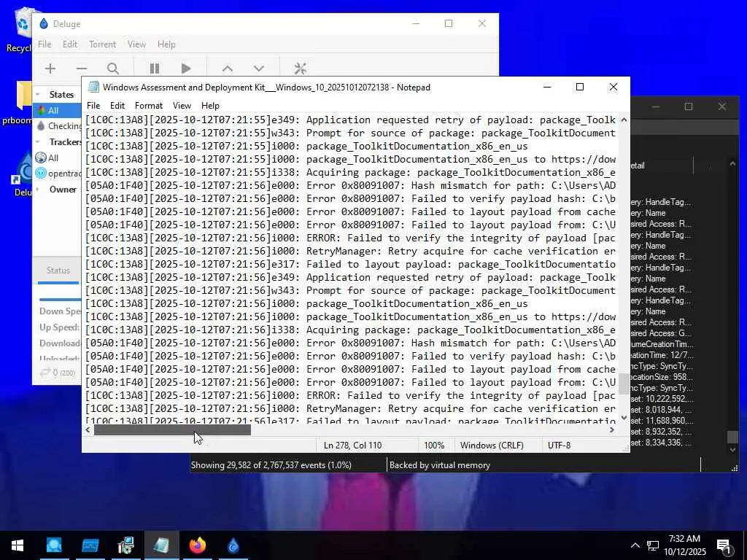Click Notepad vertical scrollbar thumb
This screenshot has width=747, height=560.
point(624,384)
